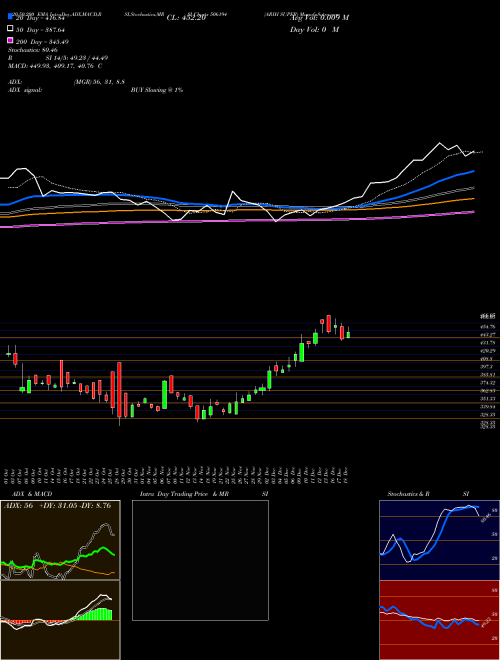Select the '50 Day - 387.64' legend text

pos(40,30)
